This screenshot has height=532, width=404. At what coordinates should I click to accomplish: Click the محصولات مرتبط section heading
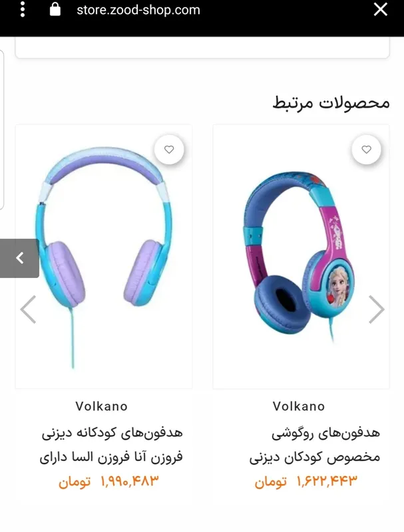point(331,103)
